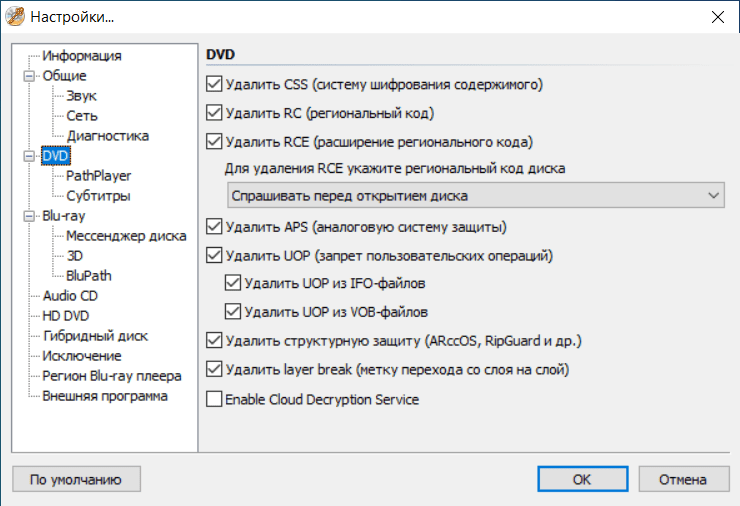Enable Cloud Decryption Service checkbox

click(x=213, y=399)
